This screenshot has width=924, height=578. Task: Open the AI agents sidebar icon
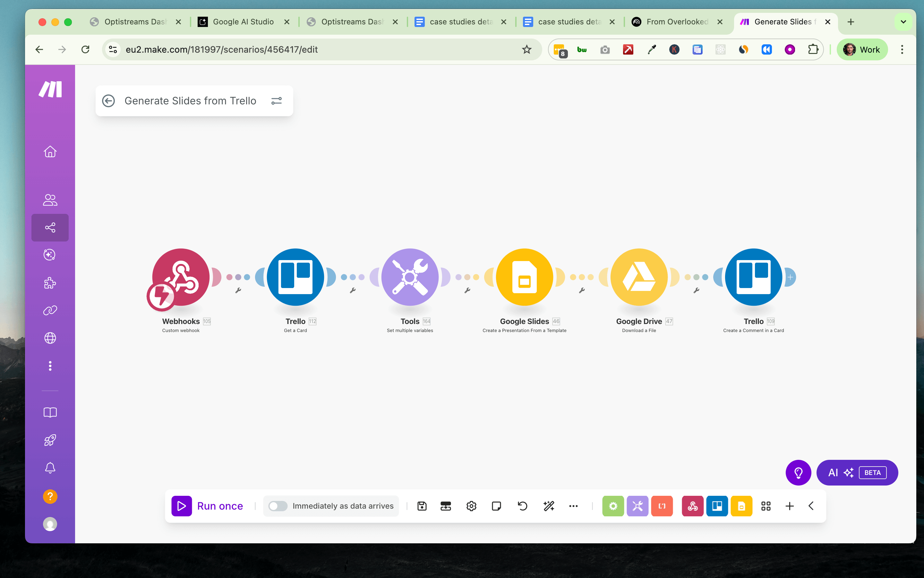(50, 255)
